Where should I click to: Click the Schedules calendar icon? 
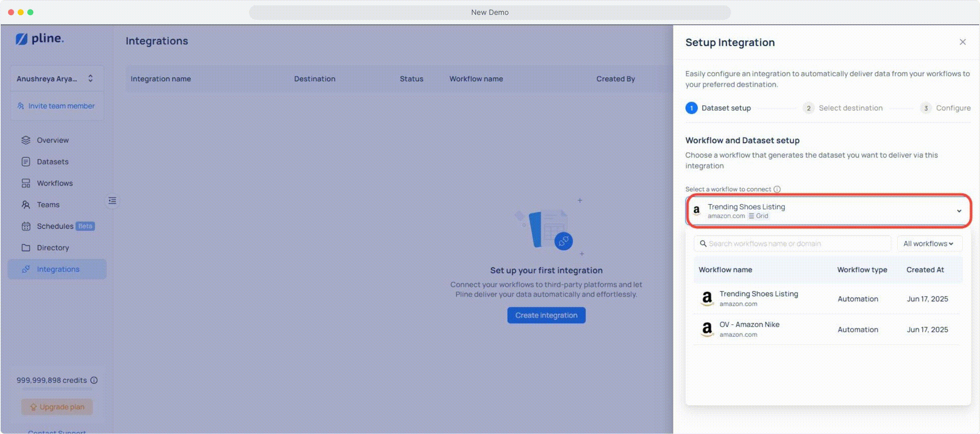pyautogui.click(x=26, y=226)
